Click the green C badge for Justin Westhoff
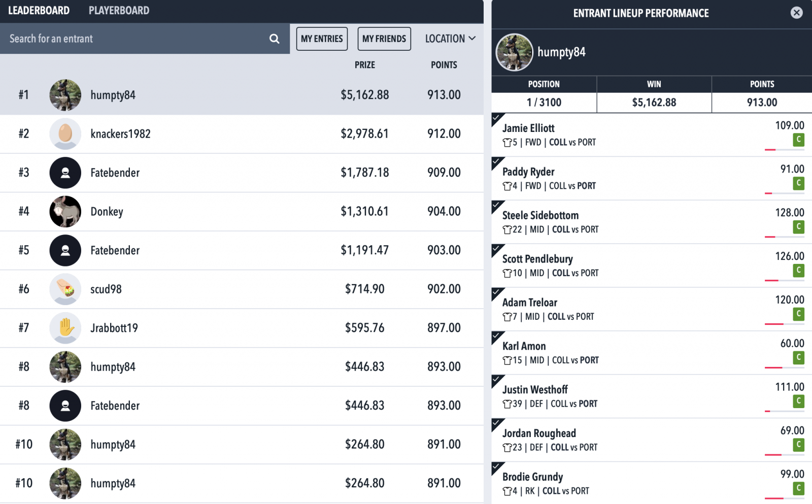 [x=798, y=401]
